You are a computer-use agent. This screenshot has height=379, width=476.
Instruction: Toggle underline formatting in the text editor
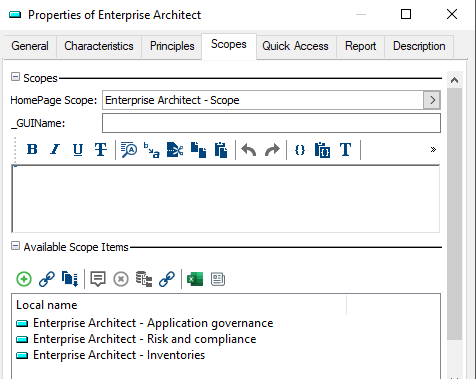click(78, 149)
